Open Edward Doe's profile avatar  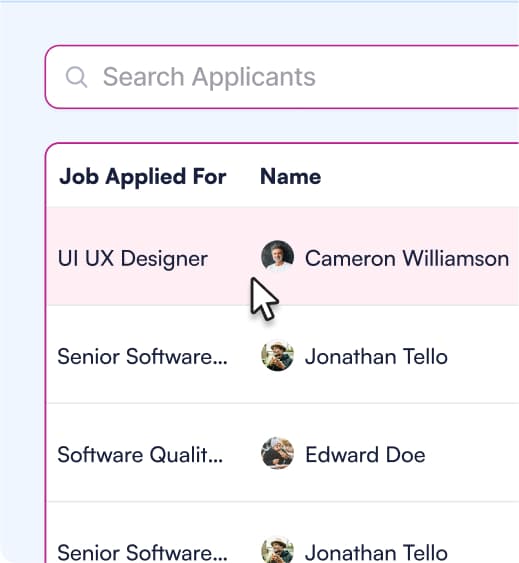277,453
